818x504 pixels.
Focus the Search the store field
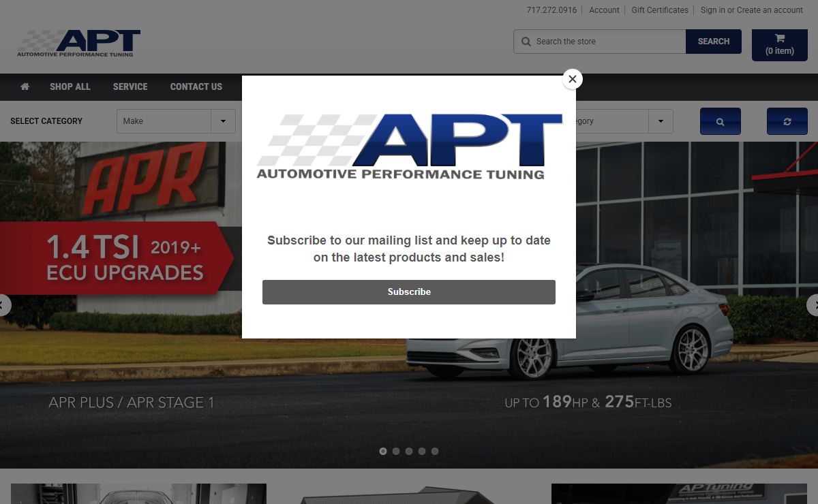coord(600,42)
